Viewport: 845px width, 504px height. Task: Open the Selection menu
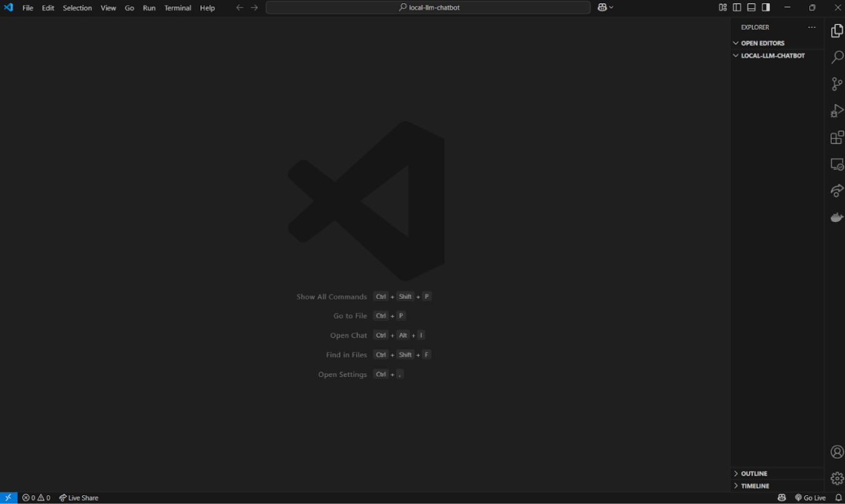[x=77, y=8]
